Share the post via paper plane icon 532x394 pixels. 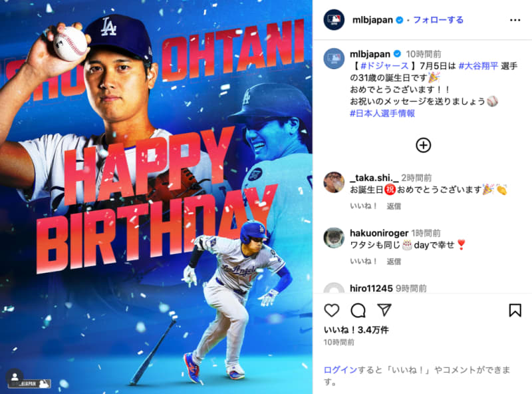[384, 309]
